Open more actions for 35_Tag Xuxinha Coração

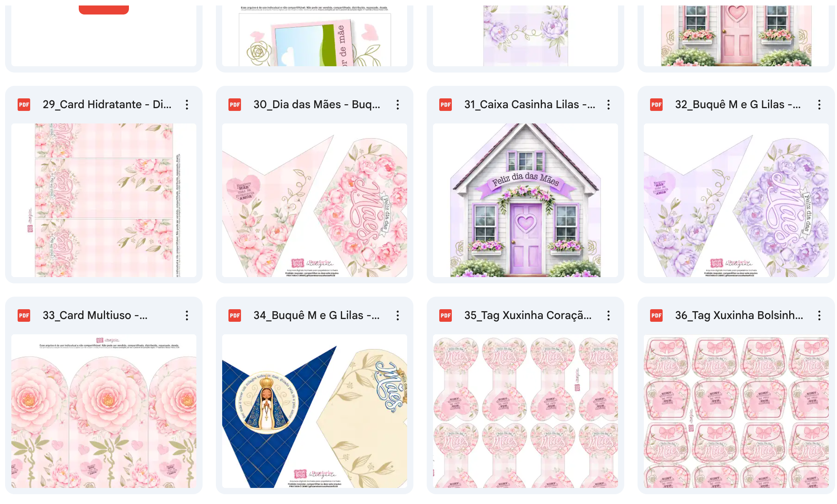tap(609, 315)
